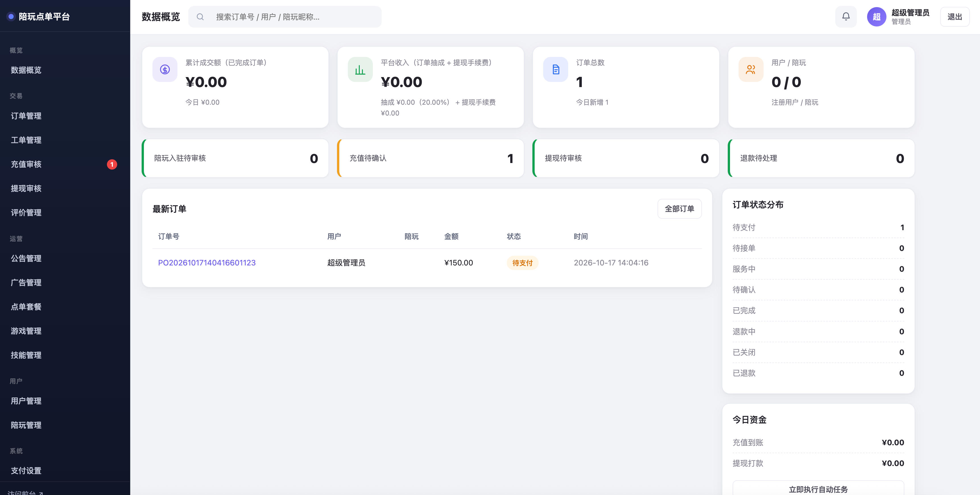Open the 提现待审核 card
Viewport: 980px width, 495px height.
tap(626, 158)
